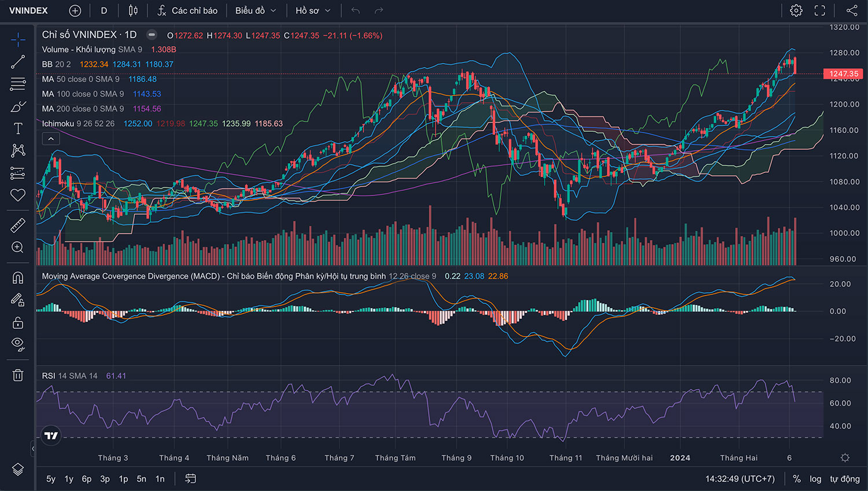
Task: Add to favorites with heart icon
Action: 18,195
